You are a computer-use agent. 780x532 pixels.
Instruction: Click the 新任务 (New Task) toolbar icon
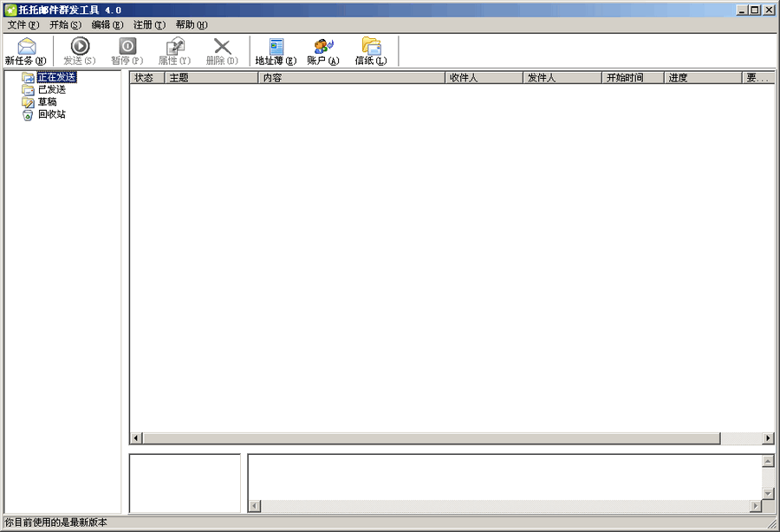[26, 47]
